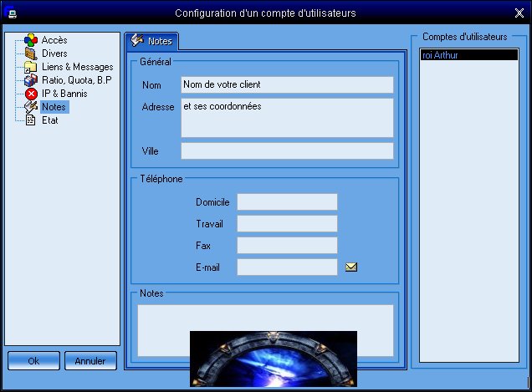The image size is (532, 392).
Task: Select the highlighted Notes tree item
Action: pyautogui.click(x=54, y=107)
